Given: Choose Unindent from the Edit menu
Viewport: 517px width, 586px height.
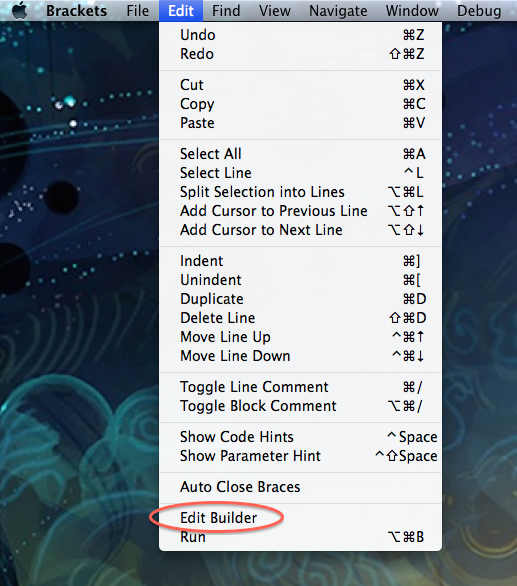Looking at the screenshot, I should 300,280.
